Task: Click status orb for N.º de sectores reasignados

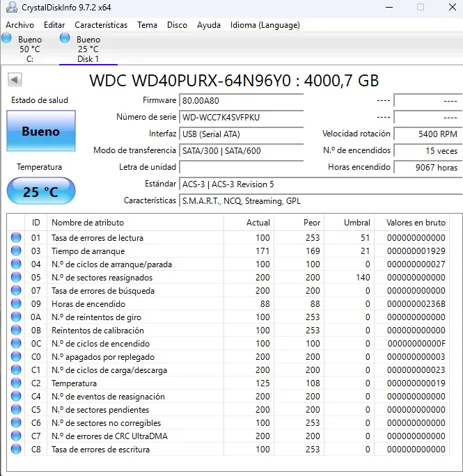Action: (16, 277)
